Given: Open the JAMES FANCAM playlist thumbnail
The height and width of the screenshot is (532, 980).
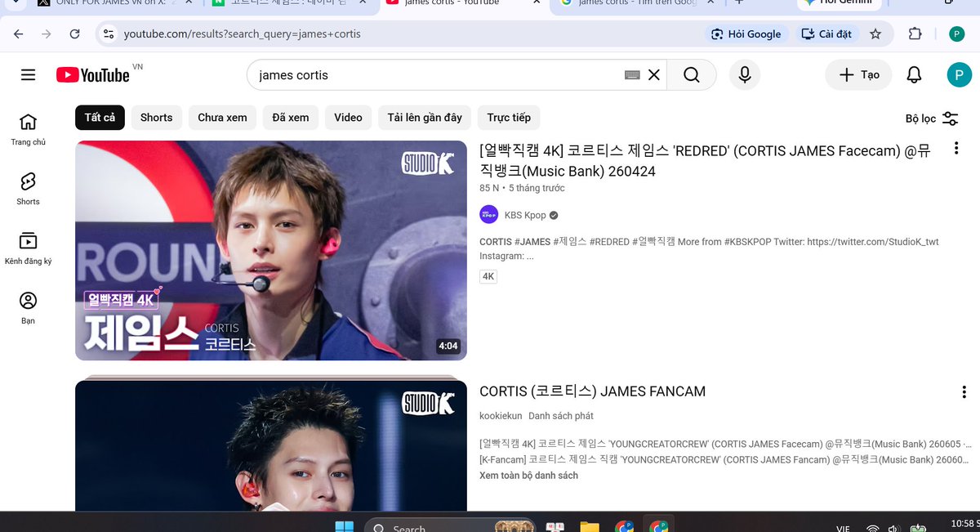Looking at the screenshot, I should point(271,446).
